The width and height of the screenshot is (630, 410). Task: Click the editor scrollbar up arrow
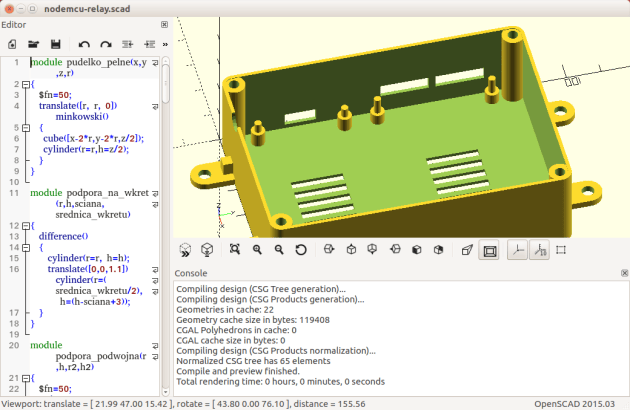point(166,61)
